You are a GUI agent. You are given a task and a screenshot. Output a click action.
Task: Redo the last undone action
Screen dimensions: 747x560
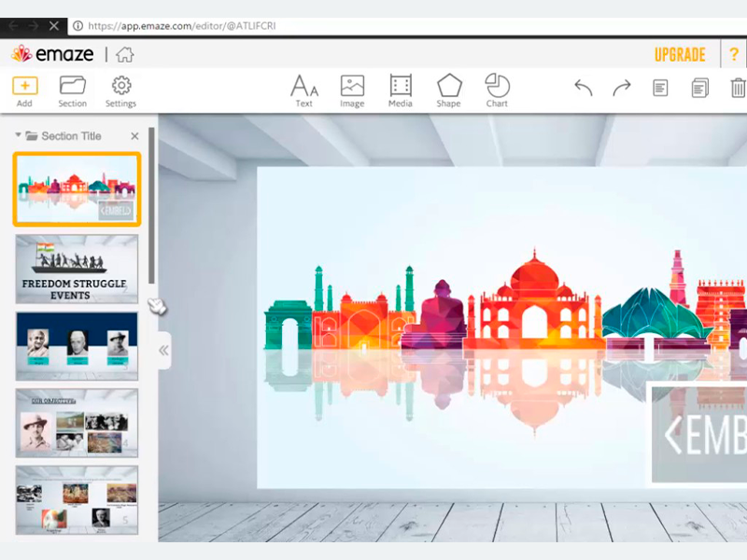622,88
